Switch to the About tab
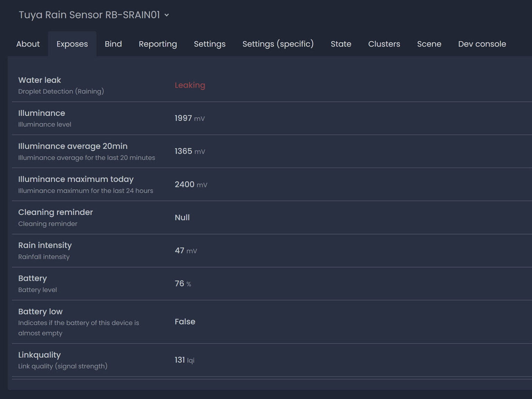The height and width of the screenshot is (399, 532). [28, 44]
